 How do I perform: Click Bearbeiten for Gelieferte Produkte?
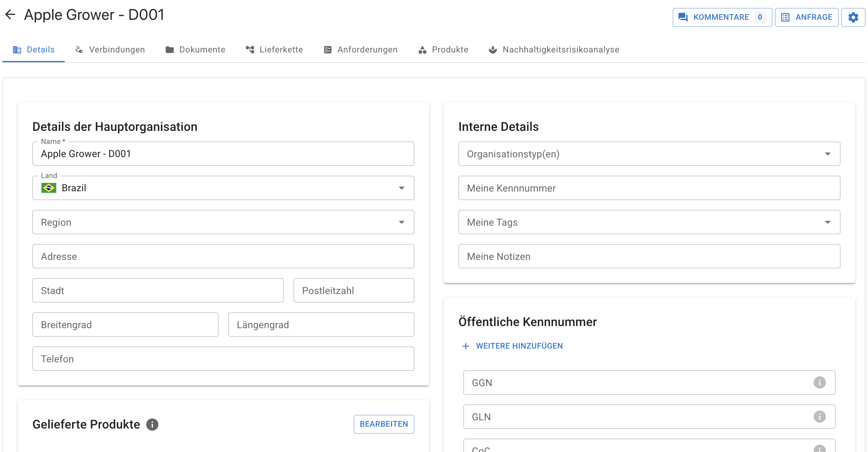[384, 424]
